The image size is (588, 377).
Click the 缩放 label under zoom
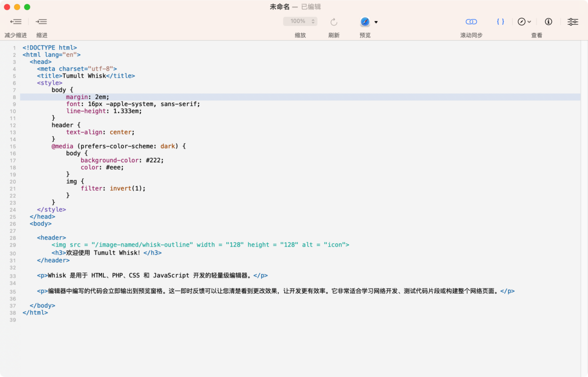pyautogui.click(x=300, y=35)
